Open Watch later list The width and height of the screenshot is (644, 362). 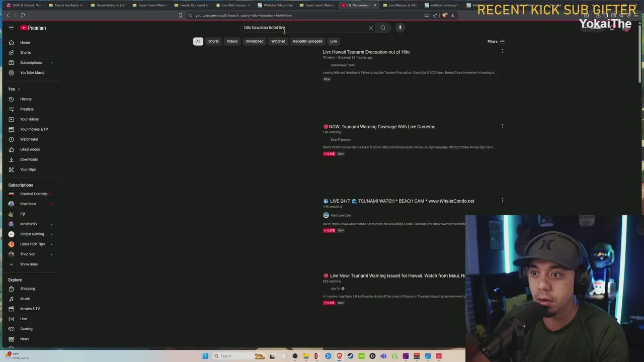pyautogui.click(x=30, y=139)
